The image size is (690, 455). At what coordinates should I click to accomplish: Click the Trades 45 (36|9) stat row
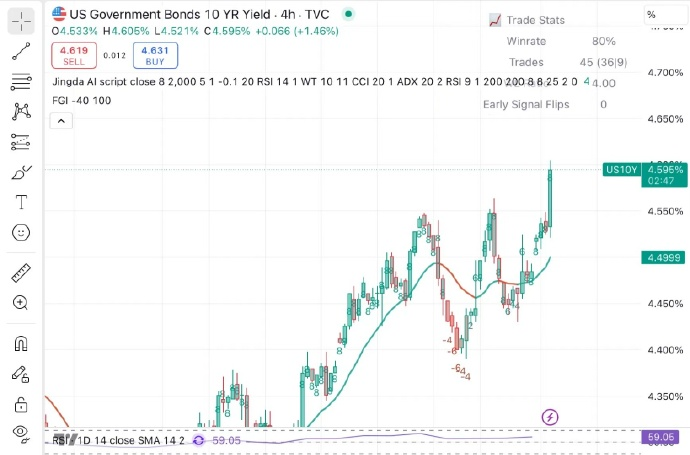click(568, 62)
